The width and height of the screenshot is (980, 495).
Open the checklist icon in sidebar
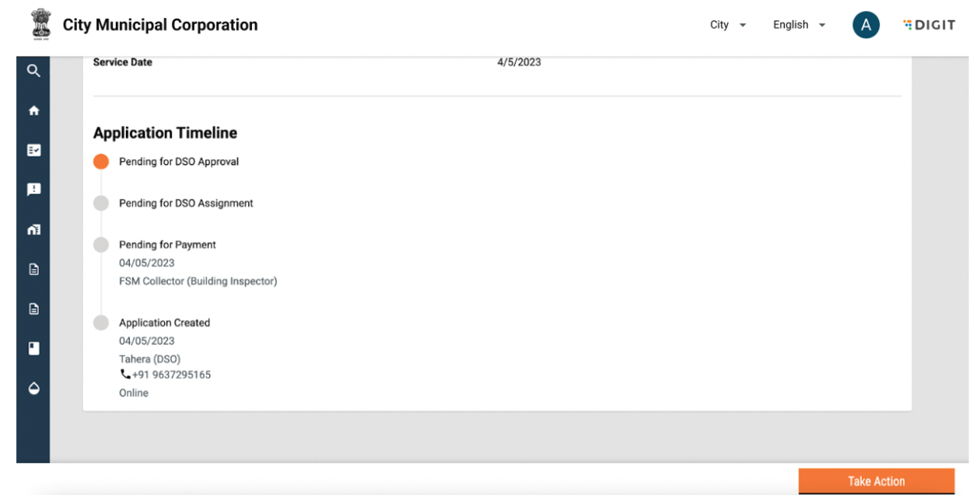point(33,150)
